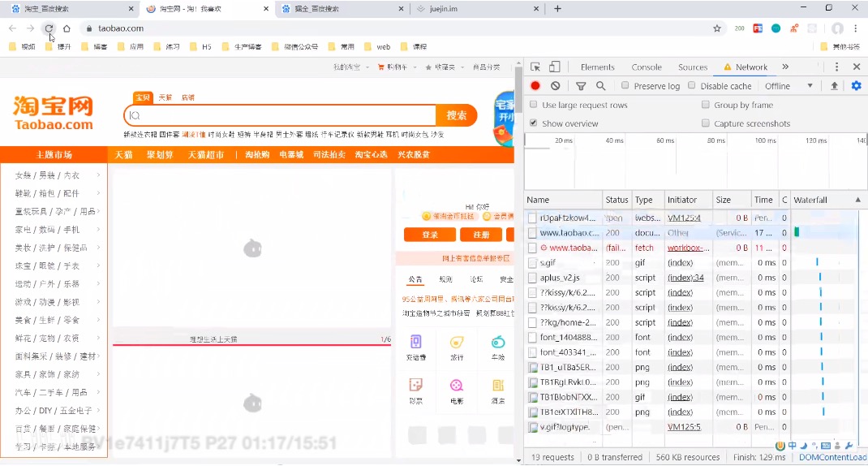Viewport: 868px width, 466px height.
Task: Click 注册 register button
Action: (480, 235)
